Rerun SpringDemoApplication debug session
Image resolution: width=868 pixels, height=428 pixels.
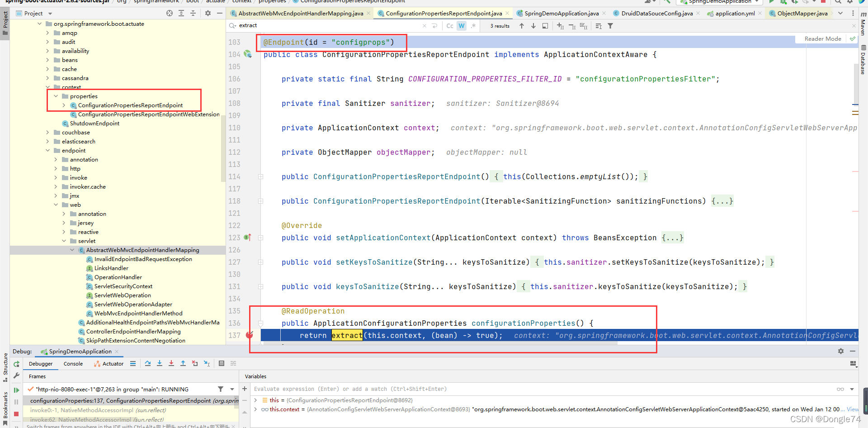tap(17, 364)
